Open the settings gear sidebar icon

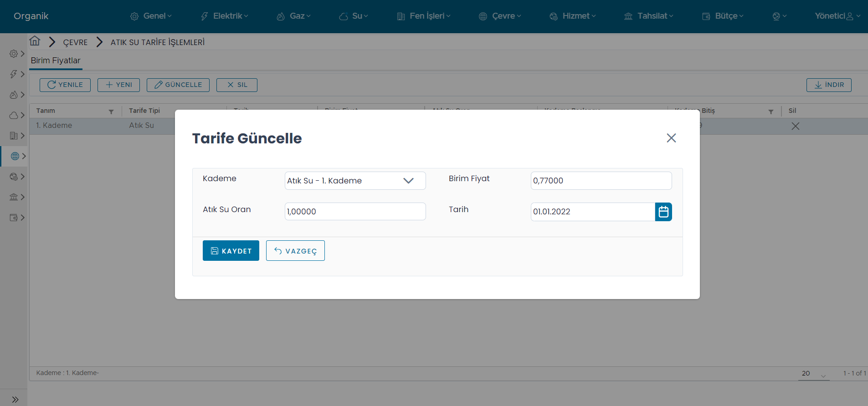14,54
